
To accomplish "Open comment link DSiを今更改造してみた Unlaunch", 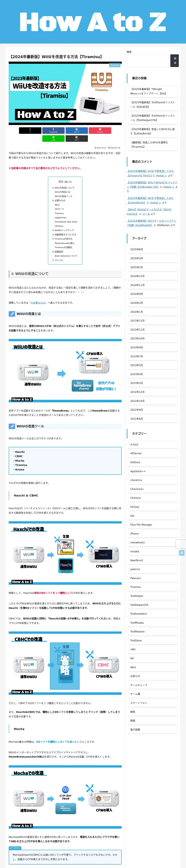I will point(150,173).
